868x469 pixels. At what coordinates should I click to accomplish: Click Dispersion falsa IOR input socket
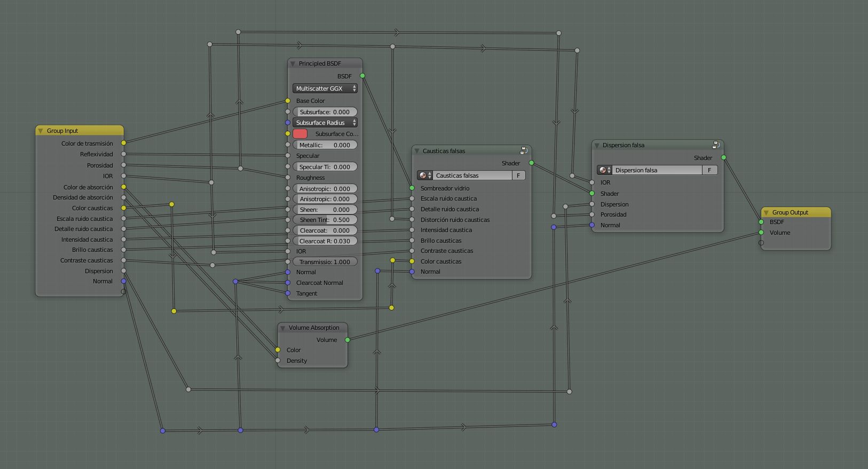pyautogui.click(x=592, y=182)
